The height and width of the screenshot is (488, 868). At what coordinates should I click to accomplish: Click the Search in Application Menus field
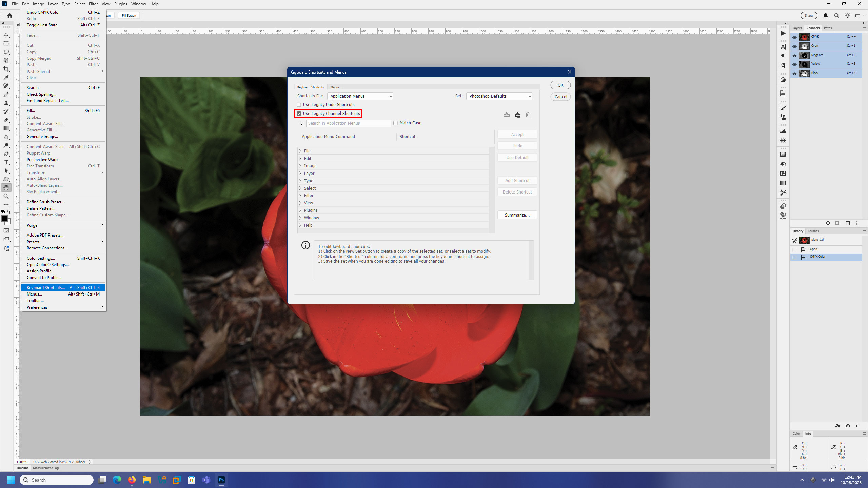[x=348, y=123]
